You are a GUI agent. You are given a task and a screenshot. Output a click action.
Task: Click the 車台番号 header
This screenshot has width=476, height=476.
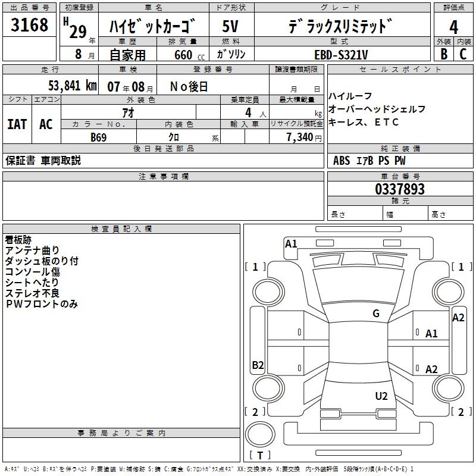[x=400, y=176]
